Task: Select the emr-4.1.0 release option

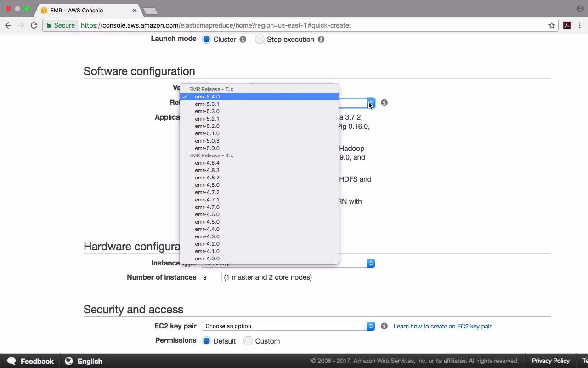Action: (x=259, y=251)
